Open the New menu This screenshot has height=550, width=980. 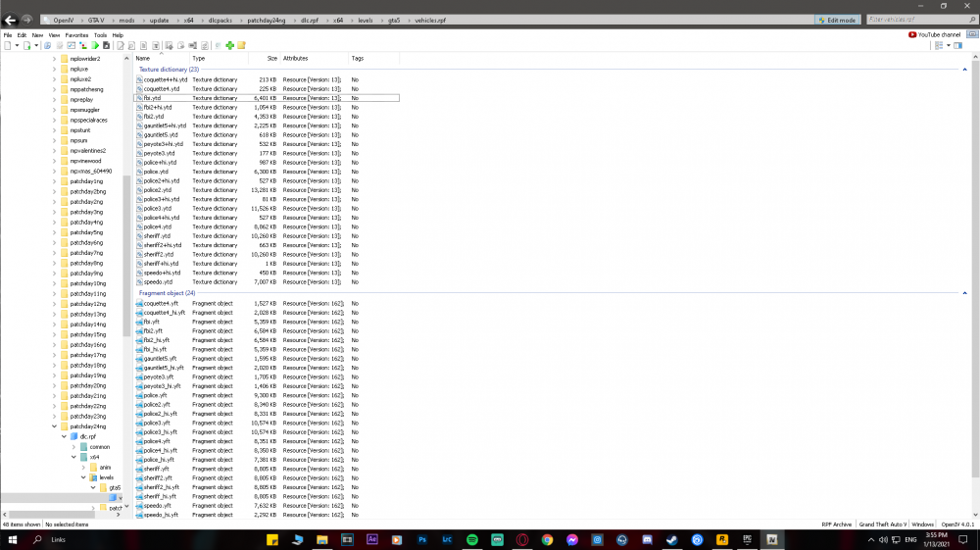37,35
